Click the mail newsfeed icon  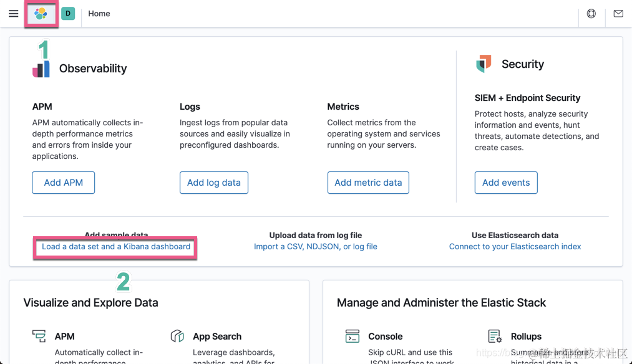[618, 14]
